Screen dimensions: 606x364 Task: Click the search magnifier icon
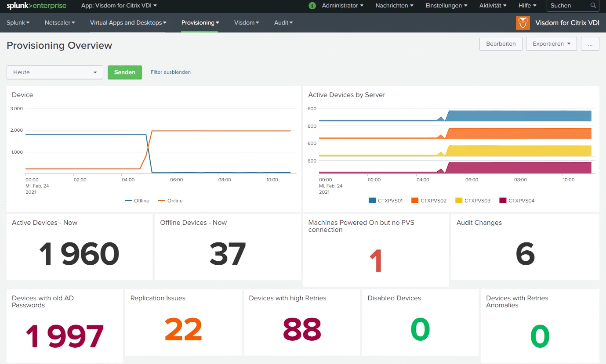(x=593, y=6)
